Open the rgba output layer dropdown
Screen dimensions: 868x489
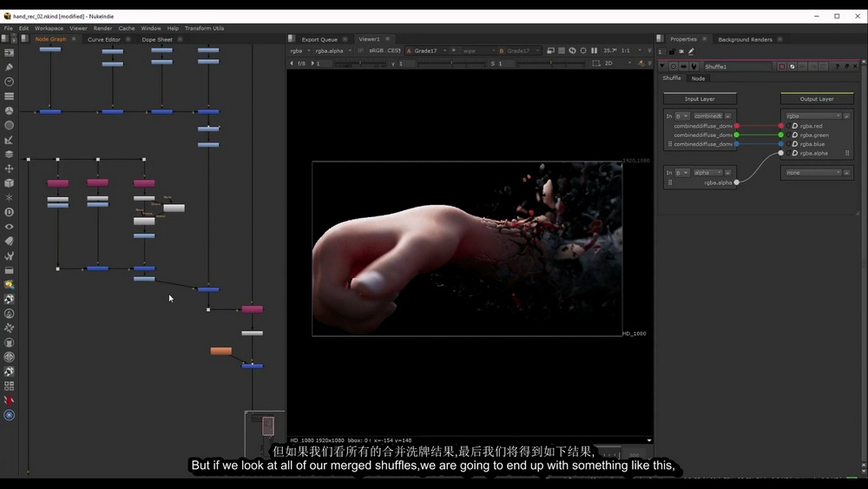pos(812,116)
